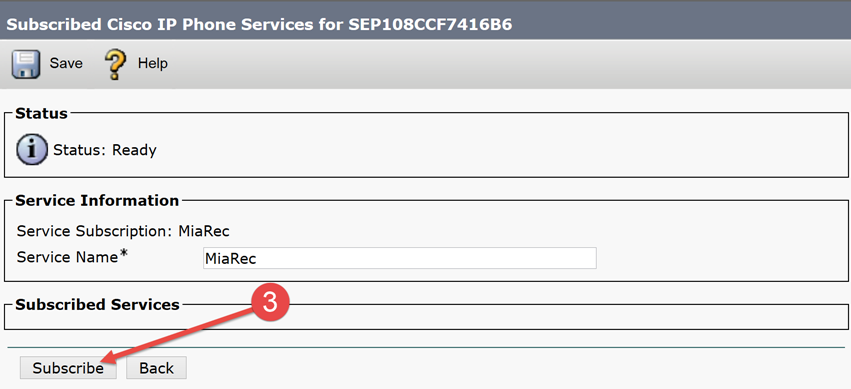
Task: Click the required asterisk beside Service Name
Action: [124, 254]
